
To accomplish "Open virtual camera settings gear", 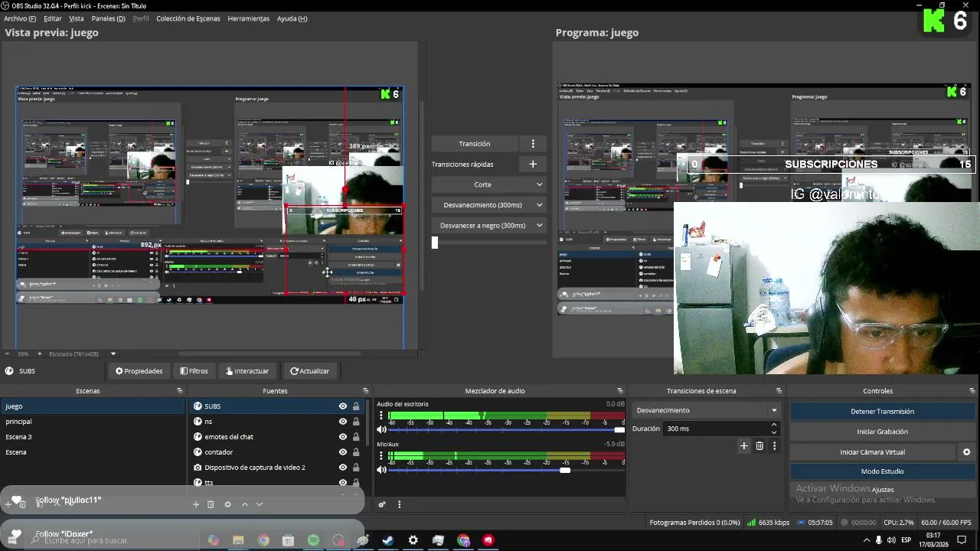I will click(966, 452).
